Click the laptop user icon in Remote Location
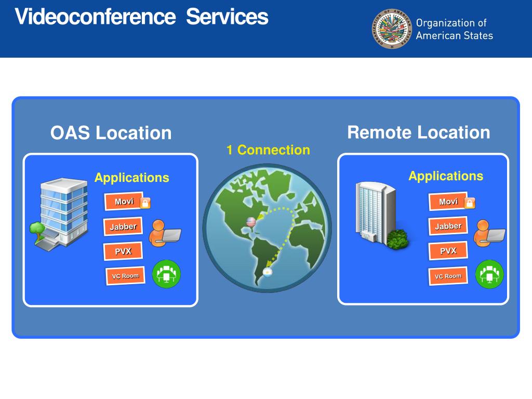 tap(489, 233)
